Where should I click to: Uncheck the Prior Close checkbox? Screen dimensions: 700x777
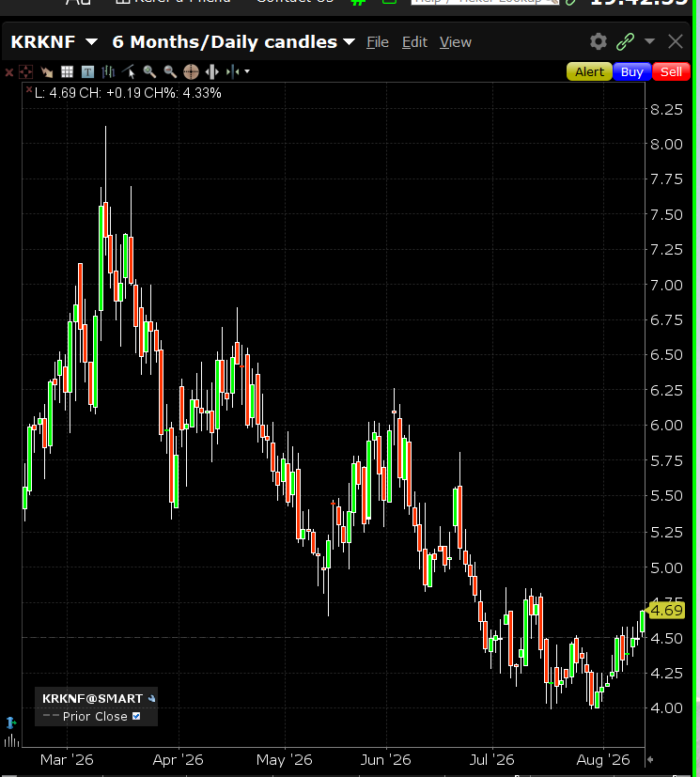pyautogui.click(x=136, y=716)
